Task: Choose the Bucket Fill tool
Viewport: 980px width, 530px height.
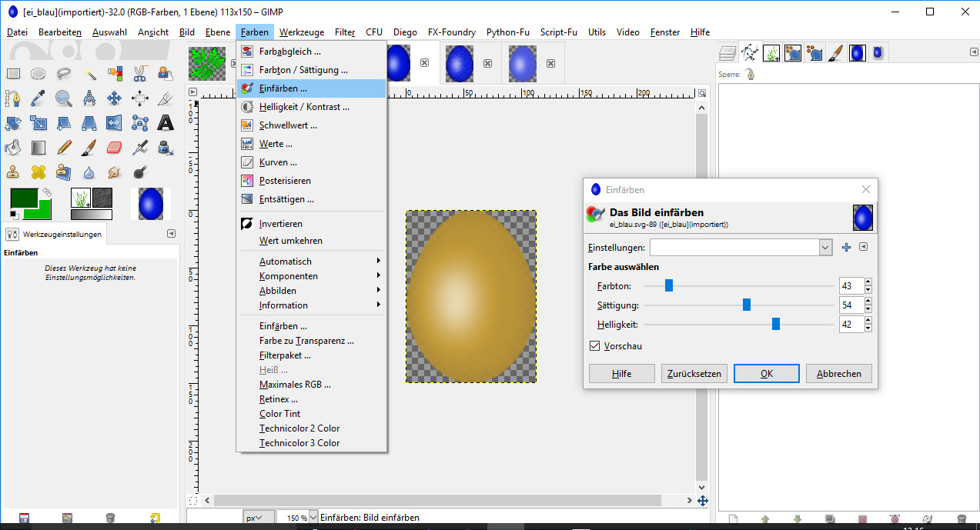Action: click(13, 148)
